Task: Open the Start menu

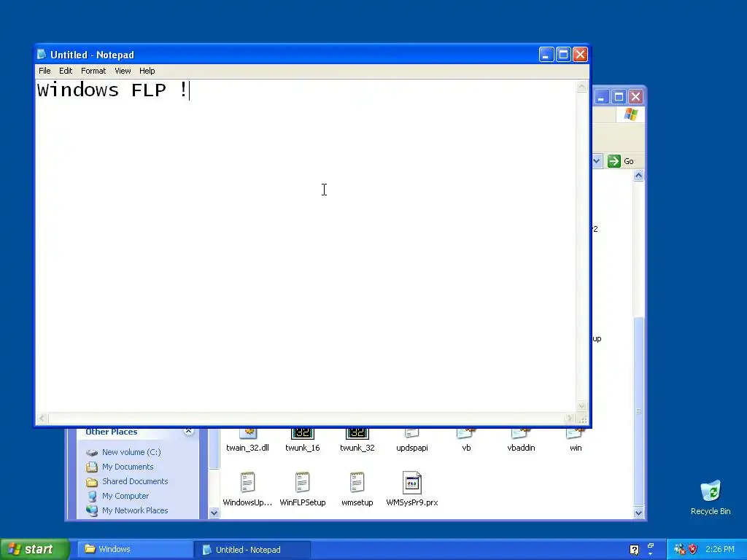Action: 35,549
